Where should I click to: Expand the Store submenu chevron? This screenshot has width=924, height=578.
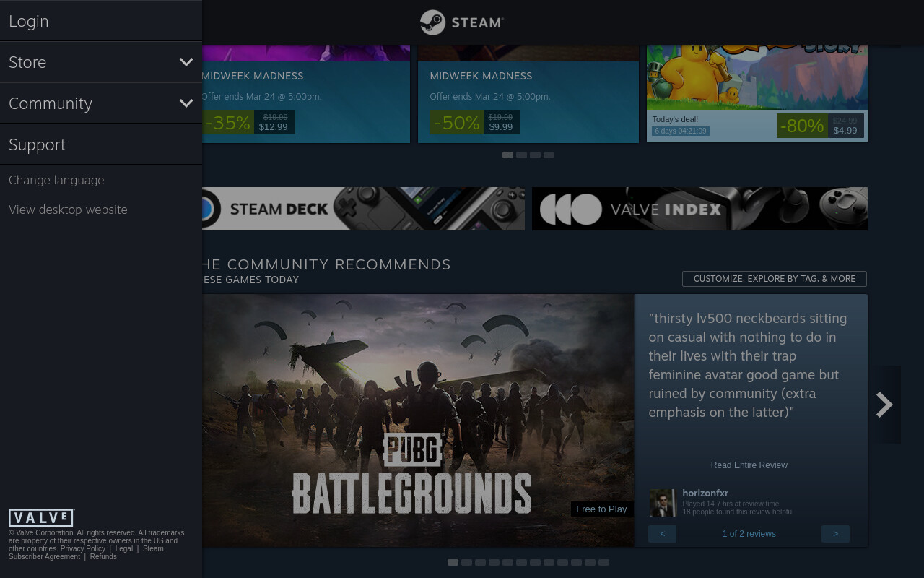(x=186, y=62)
